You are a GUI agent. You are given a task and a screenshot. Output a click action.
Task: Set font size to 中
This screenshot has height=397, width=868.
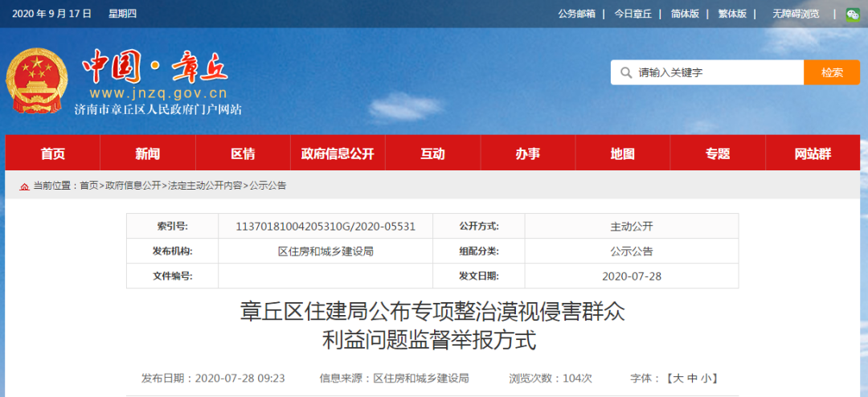pyautogui.click(x=692, y=379)
